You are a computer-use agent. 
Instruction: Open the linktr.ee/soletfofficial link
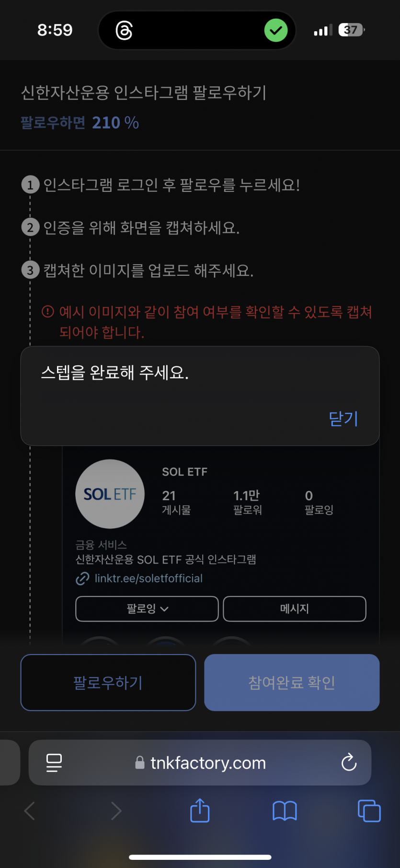tap(149, 578)
